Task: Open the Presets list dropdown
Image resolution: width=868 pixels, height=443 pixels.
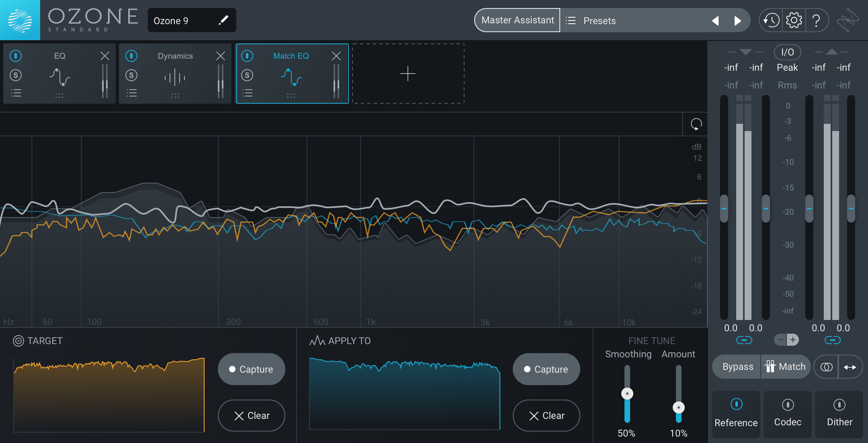Action: [599, 21]
